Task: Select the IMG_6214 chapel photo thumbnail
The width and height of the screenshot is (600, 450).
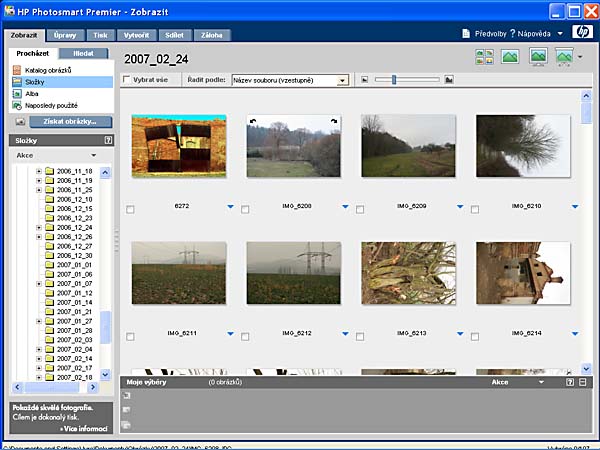Action: tap(522, 272)
